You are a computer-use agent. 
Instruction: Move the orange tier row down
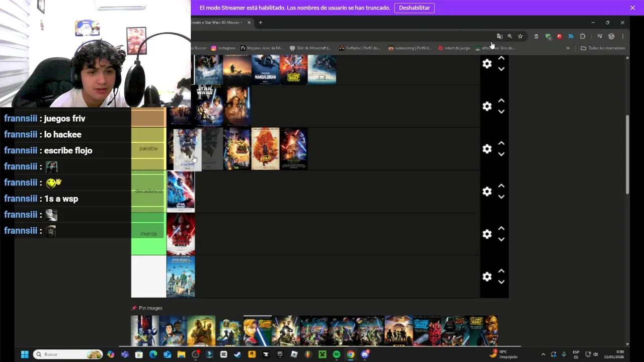point(501,112)
